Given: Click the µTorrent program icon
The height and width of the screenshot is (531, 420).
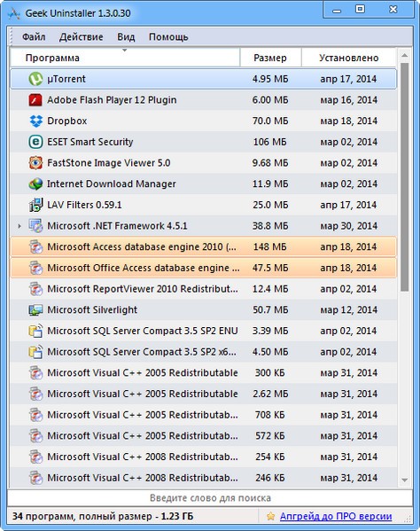Looking at the screenshot, I should point(35,79).
